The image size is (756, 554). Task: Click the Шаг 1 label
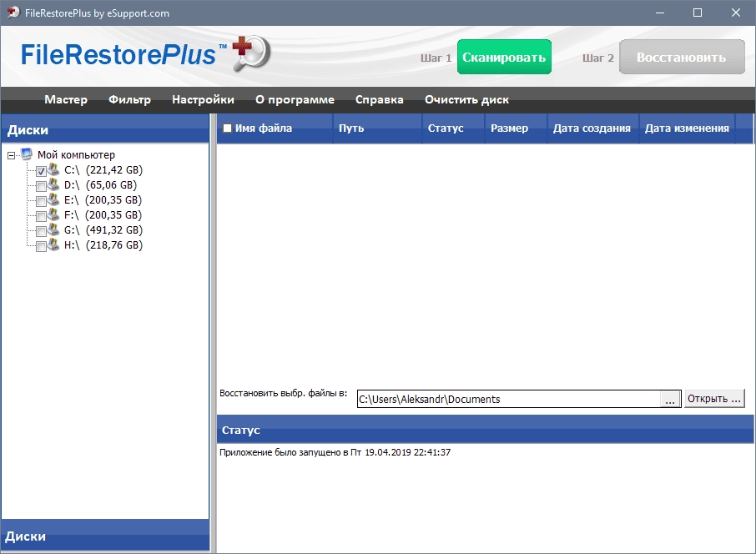(436, 58)
